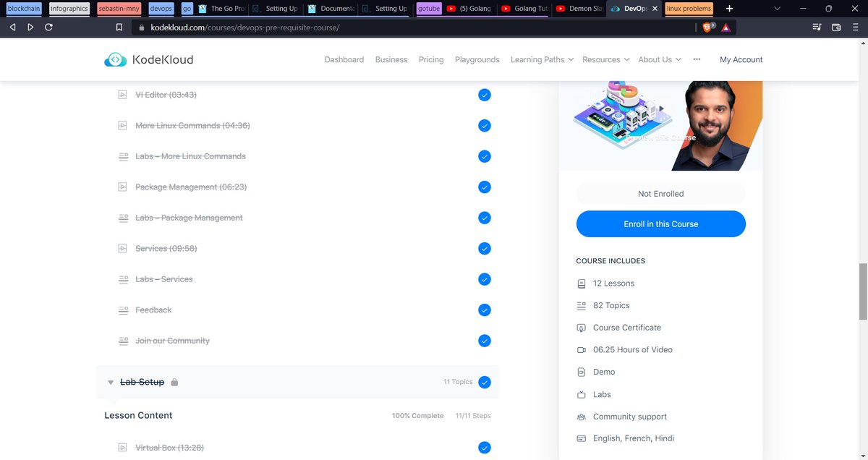868x460 pixels.
Task: Open the Dashboard nav item
Action: pos(344,59)
